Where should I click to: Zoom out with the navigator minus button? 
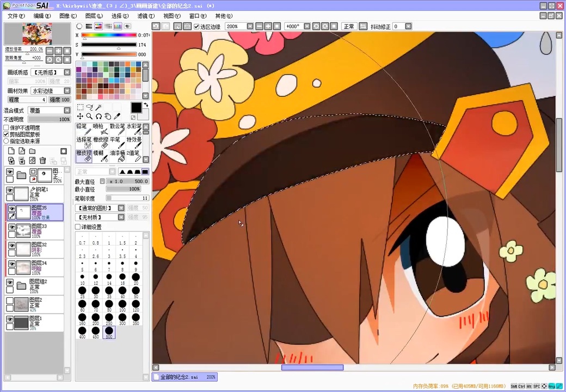click(x=50, y=51)
